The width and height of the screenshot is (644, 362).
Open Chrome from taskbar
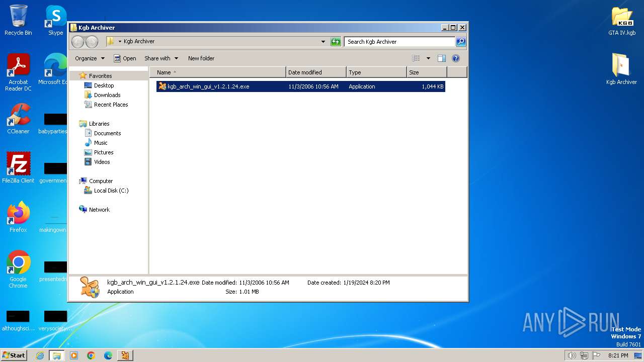(x=91, y=355)
